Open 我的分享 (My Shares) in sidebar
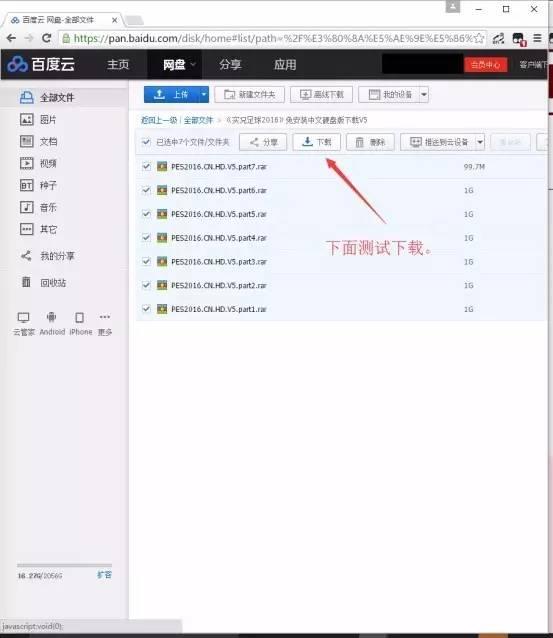553x638 pixels. 48,256
